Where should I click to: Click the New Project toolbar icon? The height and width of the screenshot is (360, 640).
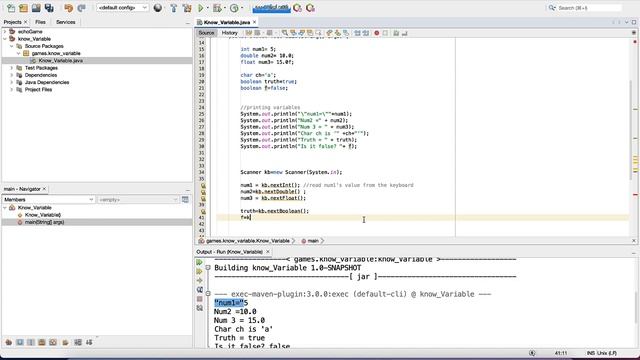point(23,8)
